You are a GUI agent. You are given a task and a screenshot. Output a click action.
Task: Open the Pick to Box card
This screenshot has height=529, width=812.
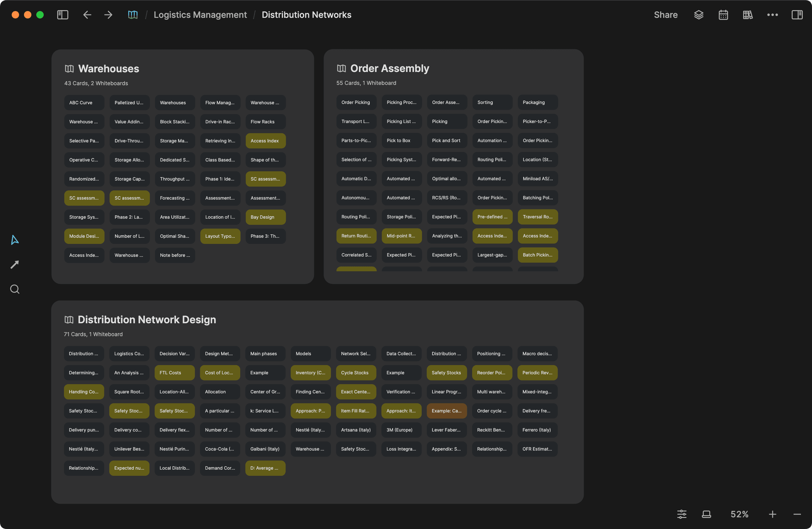[402, 141]
